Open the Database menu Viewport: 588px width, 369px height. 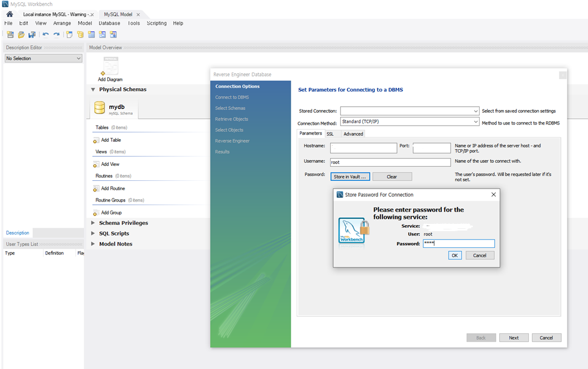point(109,23)
